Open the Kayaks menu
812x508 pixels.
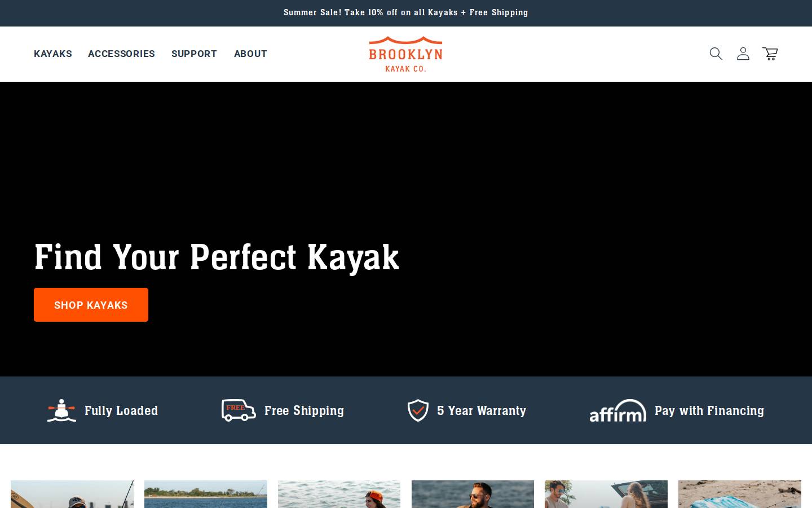coord(53,54)
